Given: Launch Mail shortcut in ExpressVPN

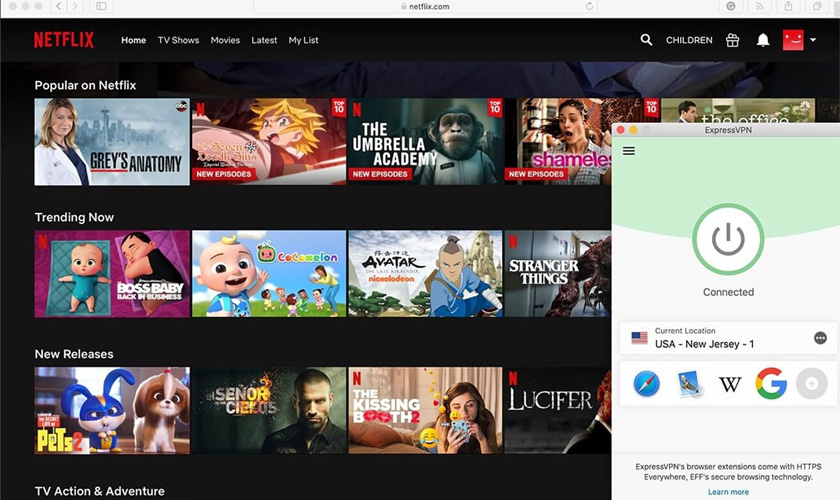Looking at the screenshot, I should 689,384.
